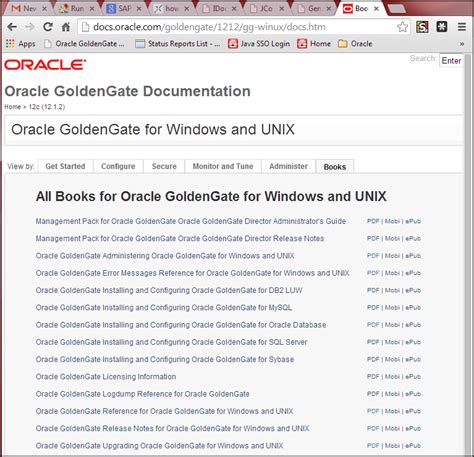Screen dimensions: 474x457
Task: Click the green S extension icon
Action: (422, 27)
